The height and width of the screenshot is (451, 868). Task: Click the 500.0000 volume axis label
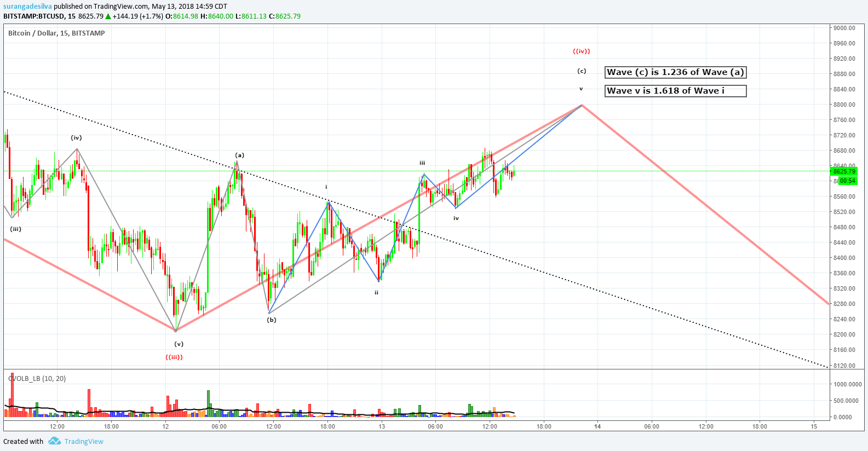pos(846,401)
